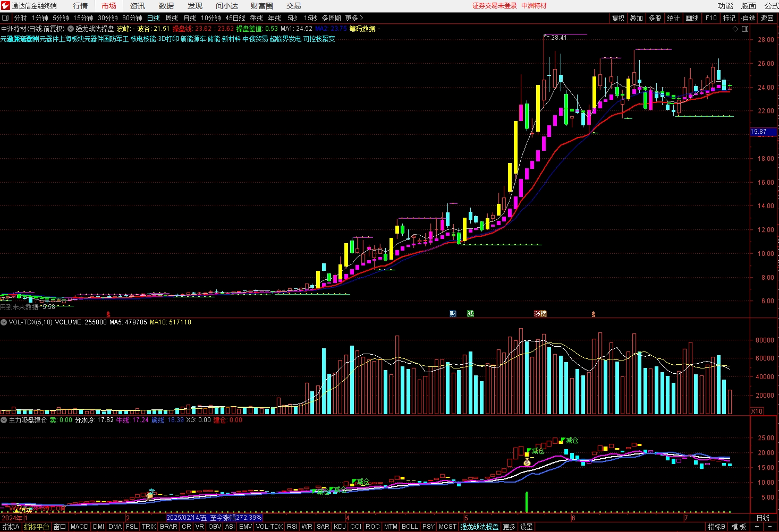
Task: Click the 可控核聚变 concept tag
Action: click(319, 39)
